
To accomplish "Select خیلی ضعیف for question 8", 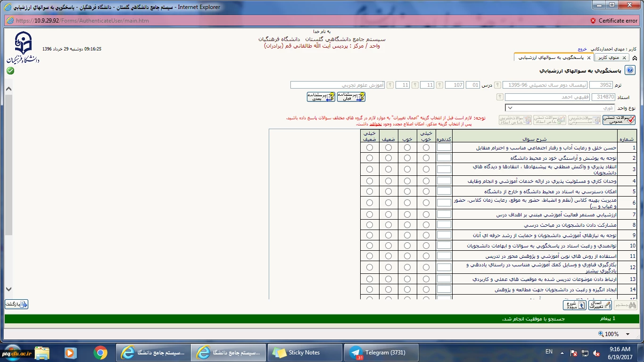I will (370, 225).
